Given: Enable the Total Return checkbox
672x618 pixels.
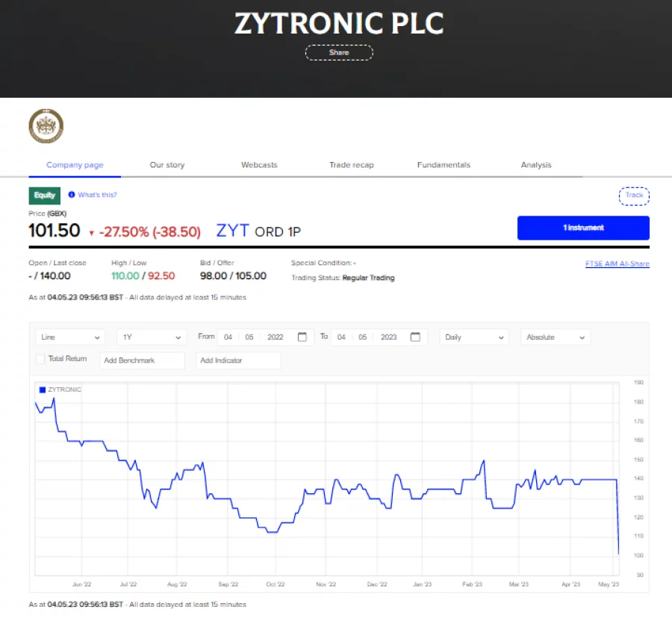Looking at the screenshot, I should tap(40, 359).
